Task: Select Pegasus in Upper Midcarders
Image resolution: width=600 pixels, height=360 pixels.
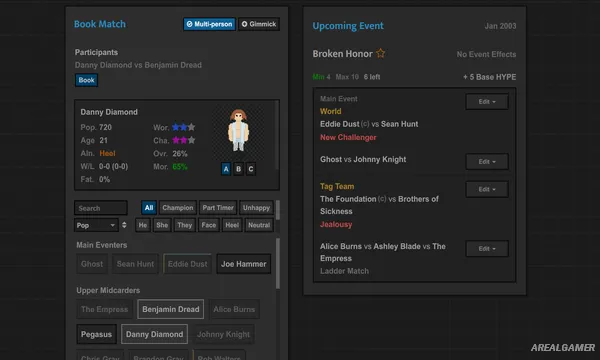Action: coord(96,334)
